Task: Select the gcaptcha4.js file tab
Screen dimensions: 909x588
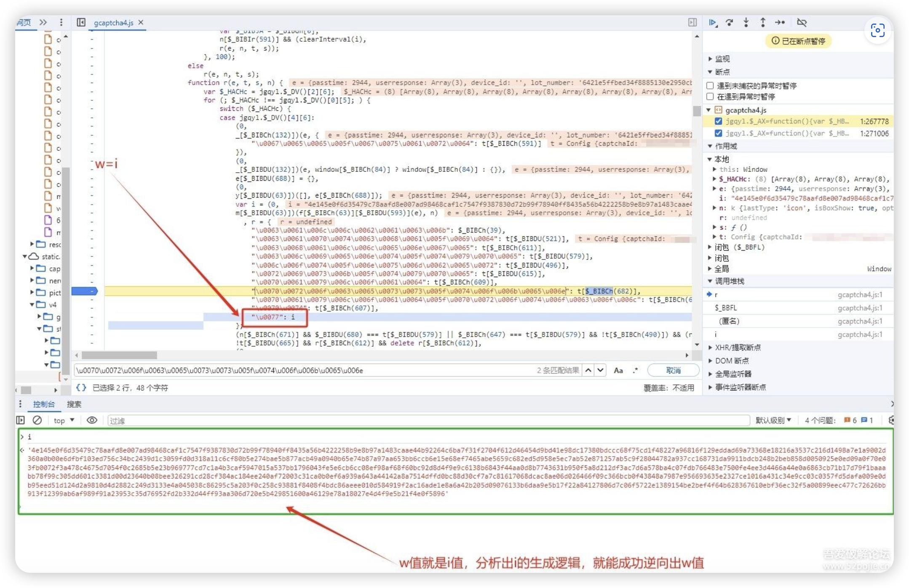Action: [x=113, y=23]
